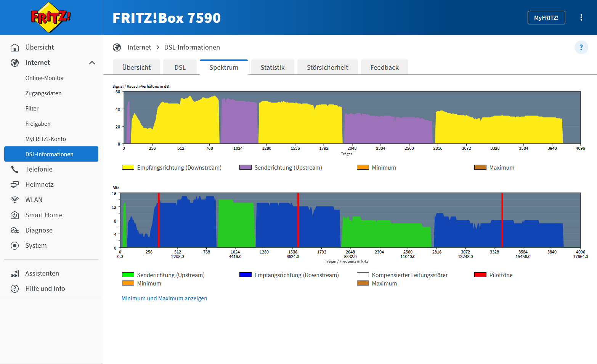Open the Heimnetz menu label
597x364 pixels.
pos(39,184)
